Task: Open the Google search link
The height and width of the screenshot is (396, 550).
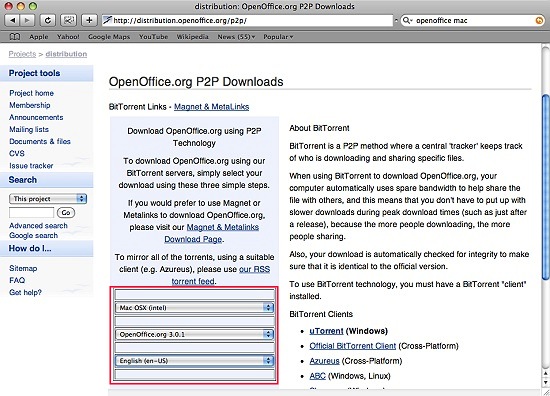Action: (34, 235)
